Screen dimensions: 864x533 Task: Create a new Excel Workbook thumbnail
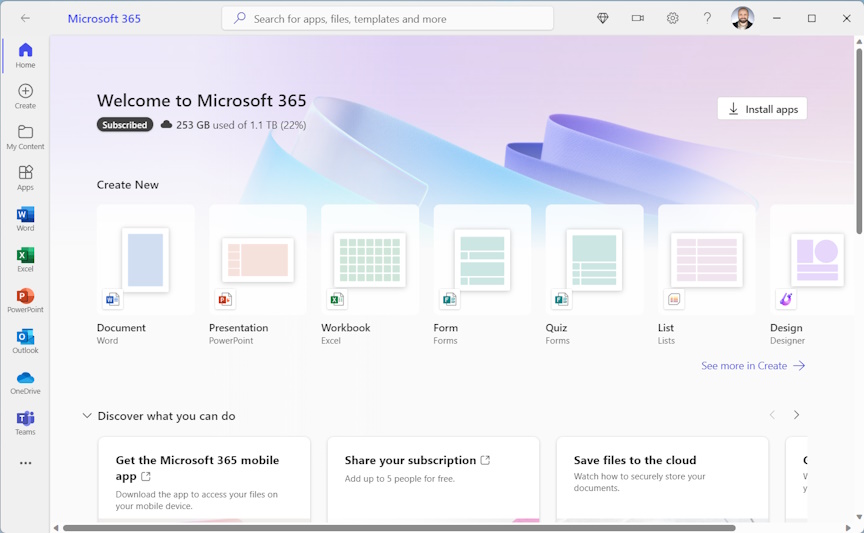coord(370,260)
